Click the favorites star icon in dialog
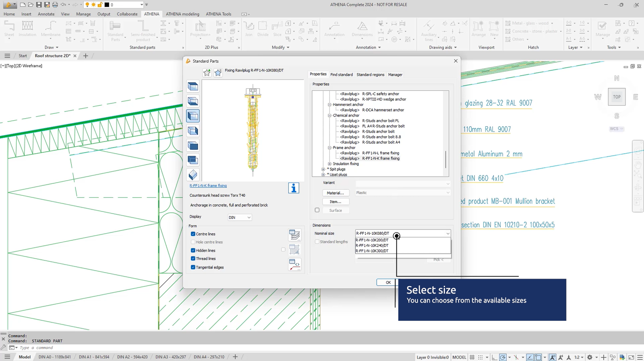 218,72
